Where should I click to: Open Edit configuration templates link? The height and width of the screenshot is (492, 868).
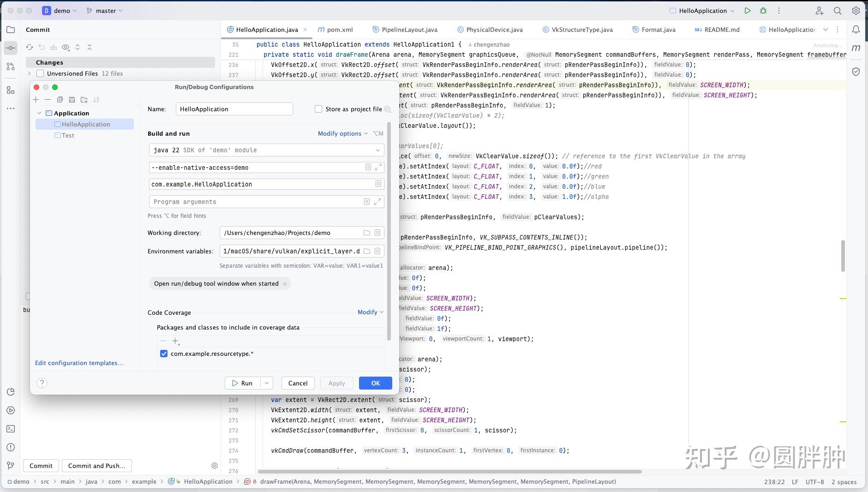pyautogui.click(x=79, y=363)
